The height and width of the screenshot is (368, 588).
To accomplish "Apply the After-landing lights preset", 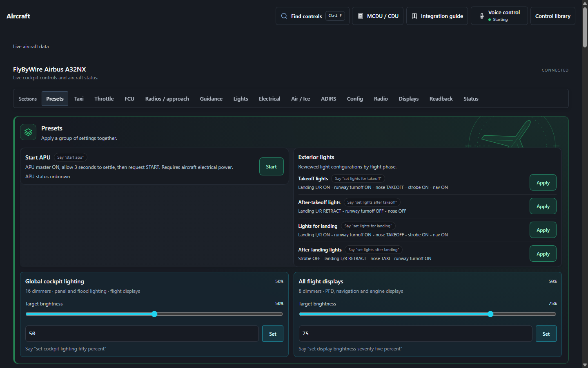I will 543,254.
